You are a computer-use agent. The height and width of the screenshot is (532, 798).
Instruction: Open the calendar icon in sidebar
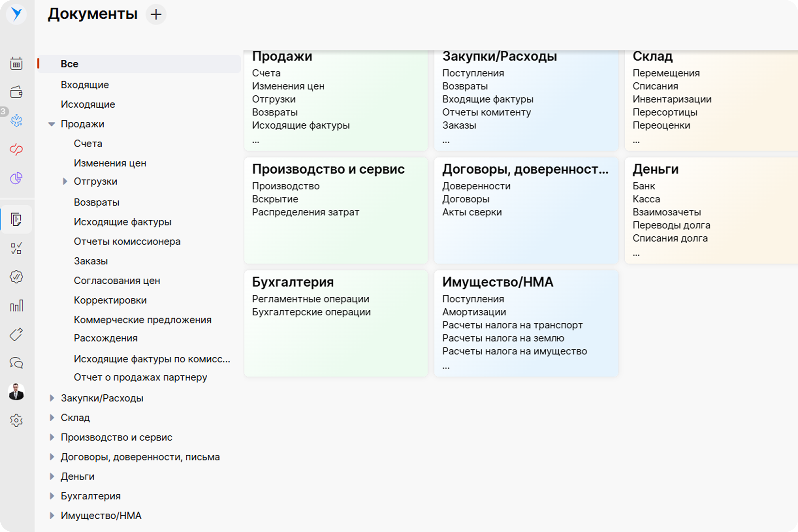tap(16, 63)
